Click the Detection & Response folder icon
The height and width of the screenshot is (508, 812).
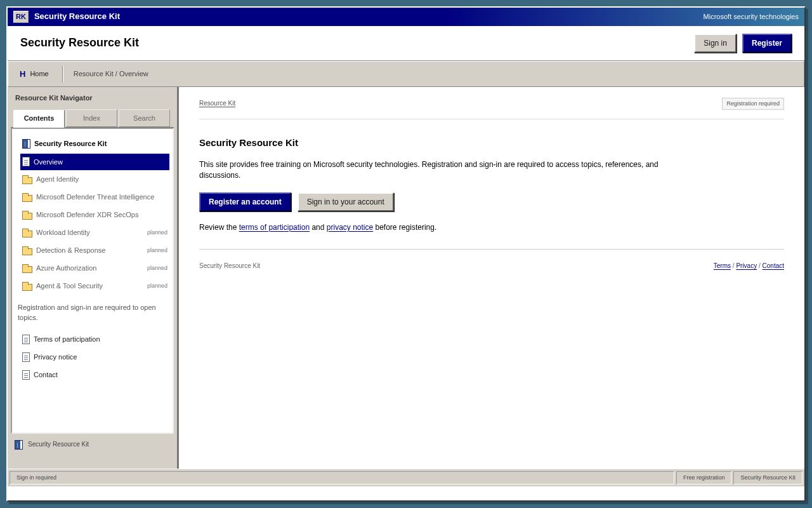pyautogui.click(x=27, y=251)
